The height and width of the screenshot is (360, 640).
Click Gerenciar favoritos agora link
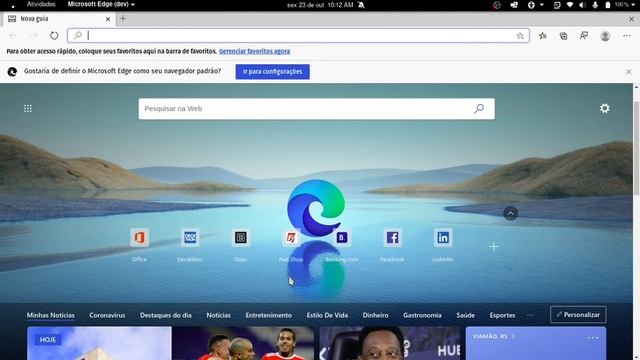point(254,51)
